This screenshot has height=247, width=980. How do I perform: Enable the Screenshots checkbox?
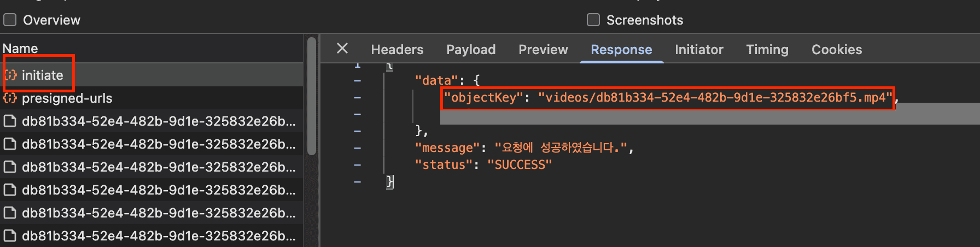(x=593, y=20)
